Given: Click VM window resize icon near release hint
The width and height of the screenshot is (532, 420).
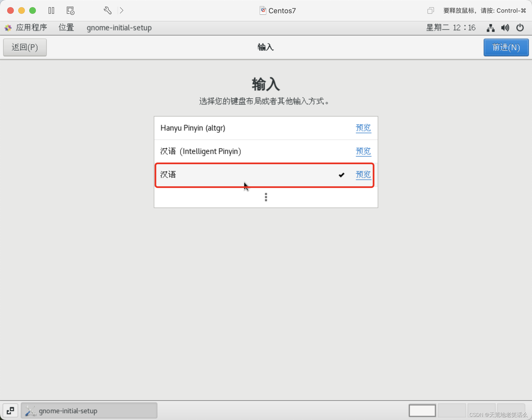Looking at the screenshot, I should tap(430, 10).
